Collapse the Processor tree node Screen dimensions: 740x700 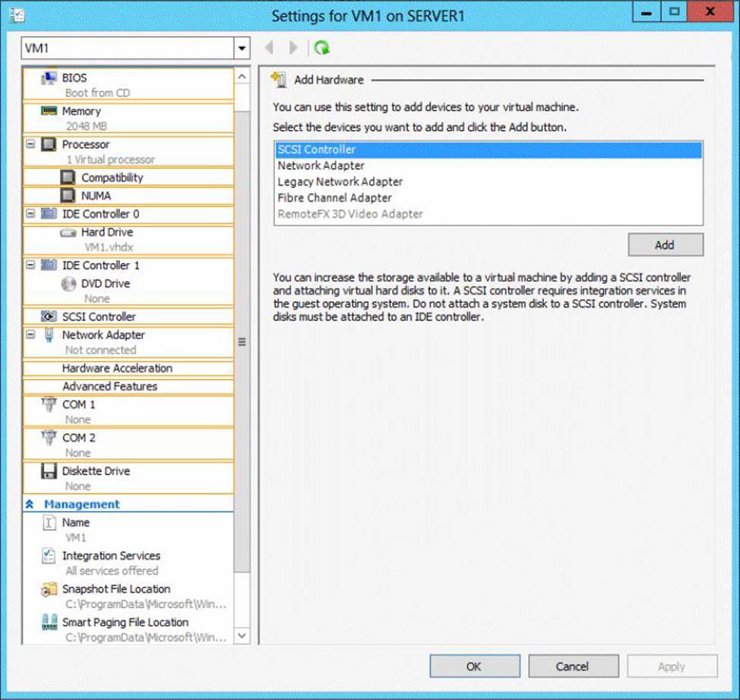[31, 144]
